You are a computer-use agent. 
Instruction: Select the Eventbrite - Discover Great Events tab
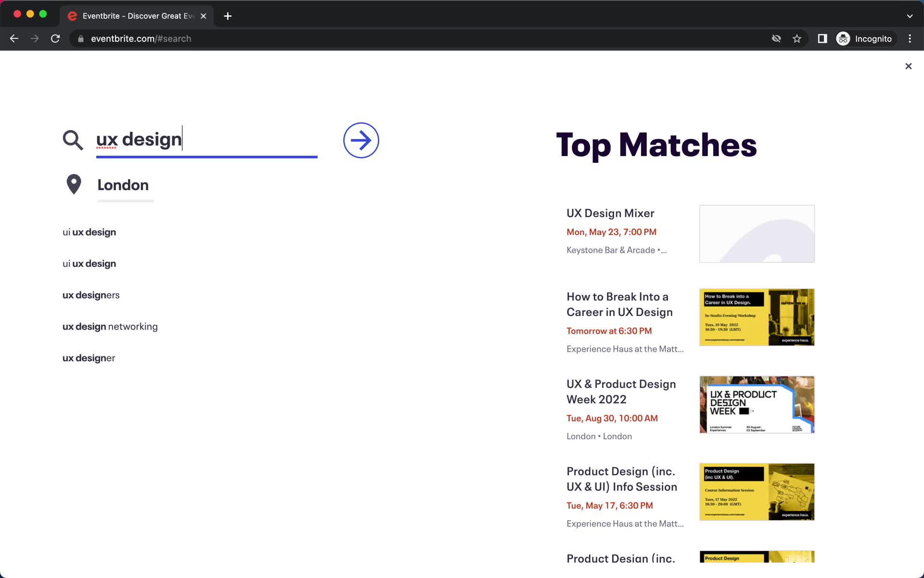tap(137, 16)
